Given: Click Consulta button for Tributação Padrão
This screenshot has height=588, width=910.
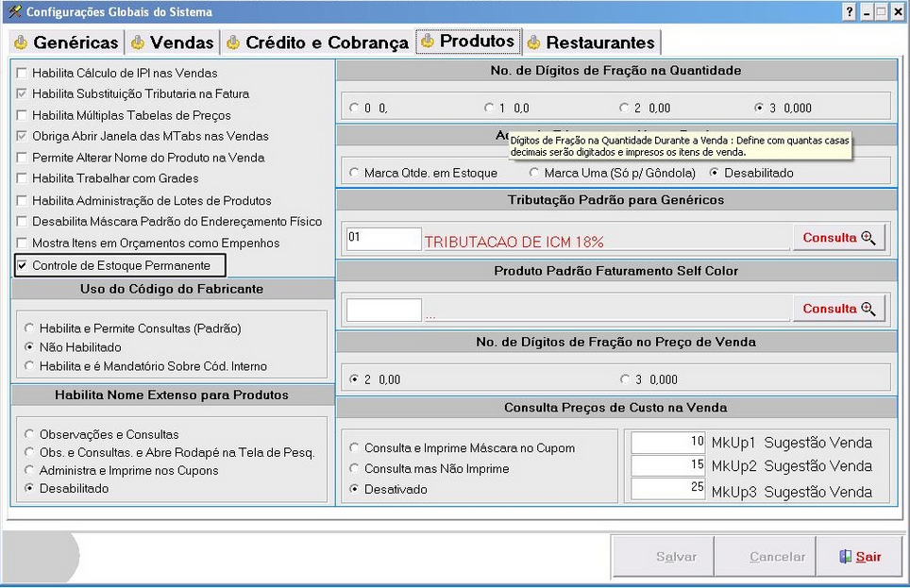Looking at the screenshot, I should [x=839, y=238].
